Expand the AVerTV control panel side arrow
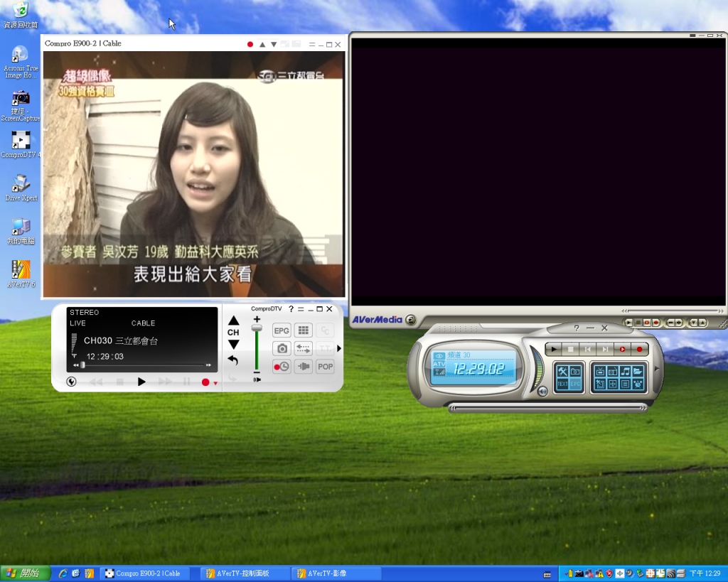728x582 pixels. pyautogui.click(x=656, y=369)
